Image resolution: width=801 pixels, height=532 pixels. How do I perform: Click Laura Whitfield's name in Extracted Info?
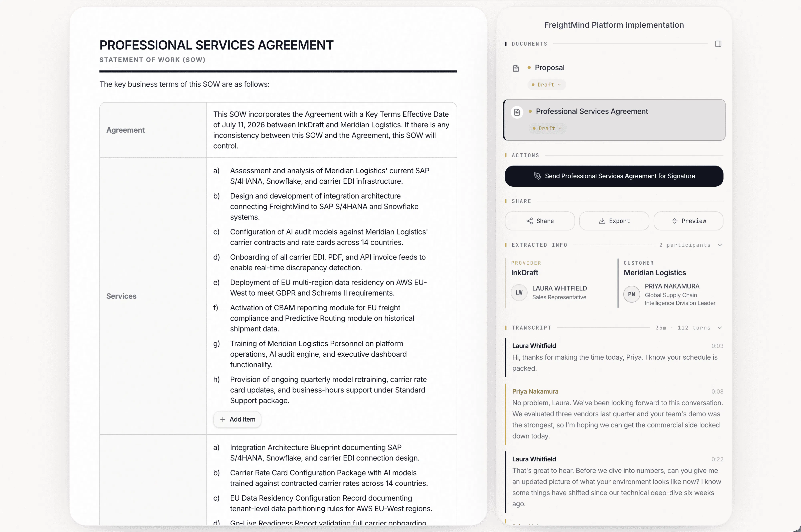click(559, 288)
